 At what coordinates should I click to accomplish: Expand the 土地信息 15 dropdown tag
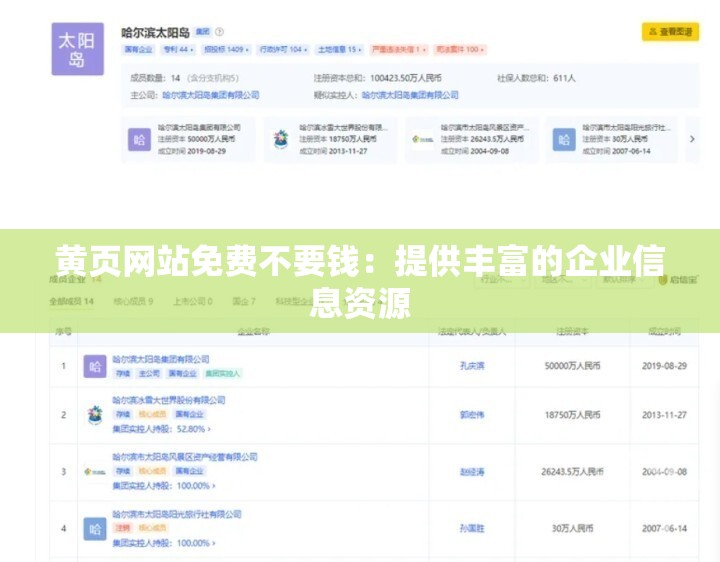click(340, 49)
